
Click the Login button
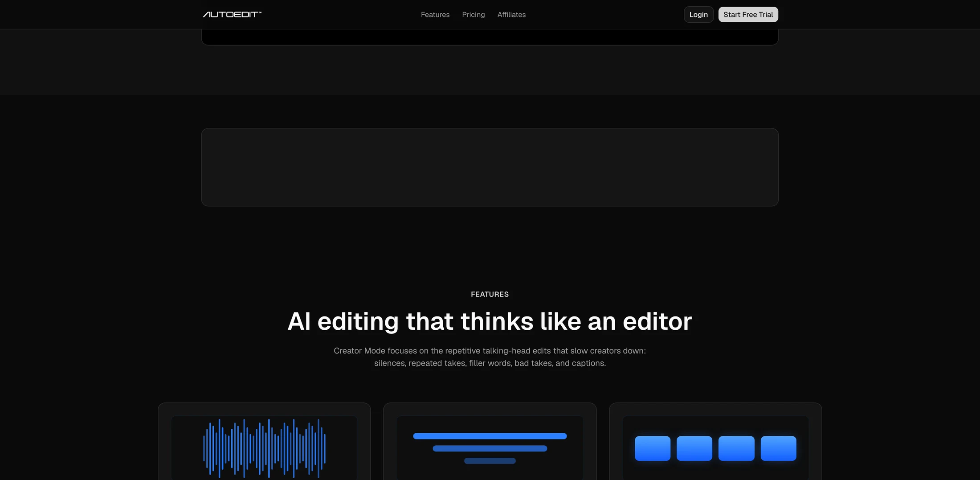pos(698,15)
